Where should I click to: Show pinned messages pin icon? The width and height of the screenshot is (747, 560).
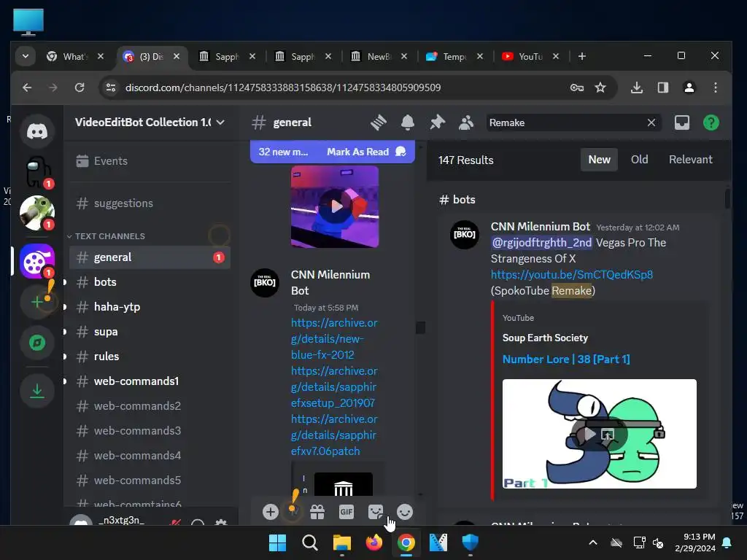click(x=437, y=122)
